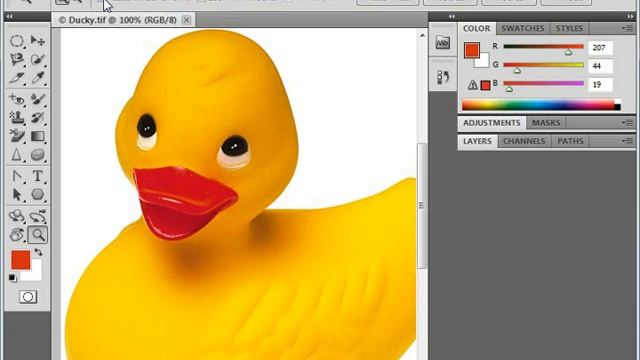This screenshot has height=360, width=640.
Task: Click the G value field showing 44
Action: pos(600,66)
